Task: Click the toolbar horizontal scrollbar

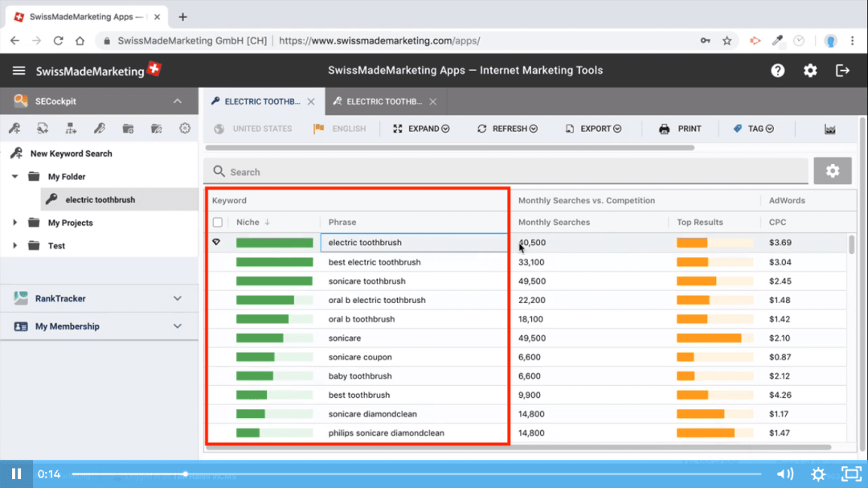Action: [x=449, y=148]
